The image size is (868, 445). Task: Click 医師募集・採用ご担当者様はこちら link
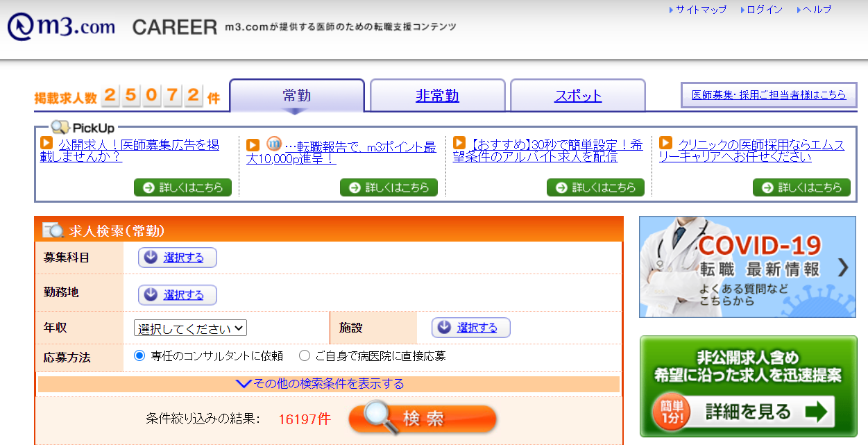coord(769,95)
